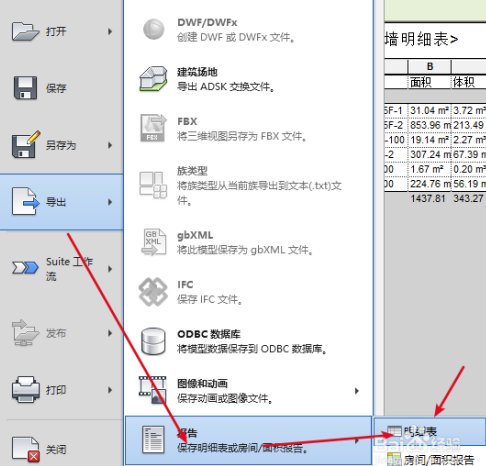
Task: Click the 19.14 m² area cell
Action: click(x=430, y=140)
